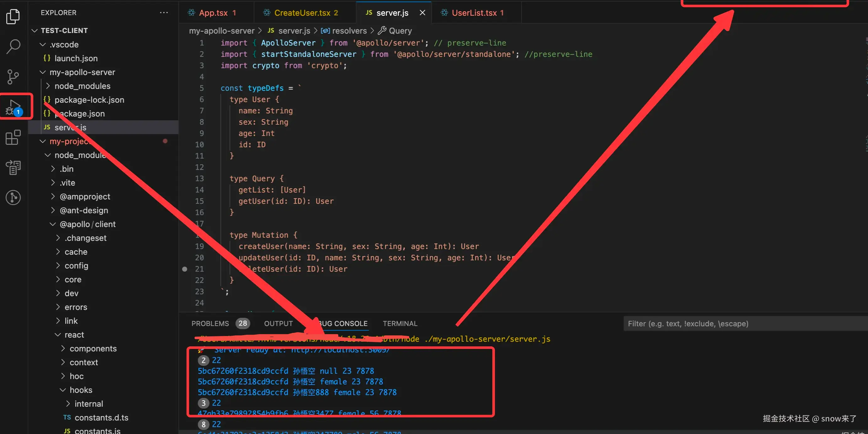Click the resolvers breadcrumb item
Image resolution: width=868 pixels, height=434 pixels.
pos(349,31)
